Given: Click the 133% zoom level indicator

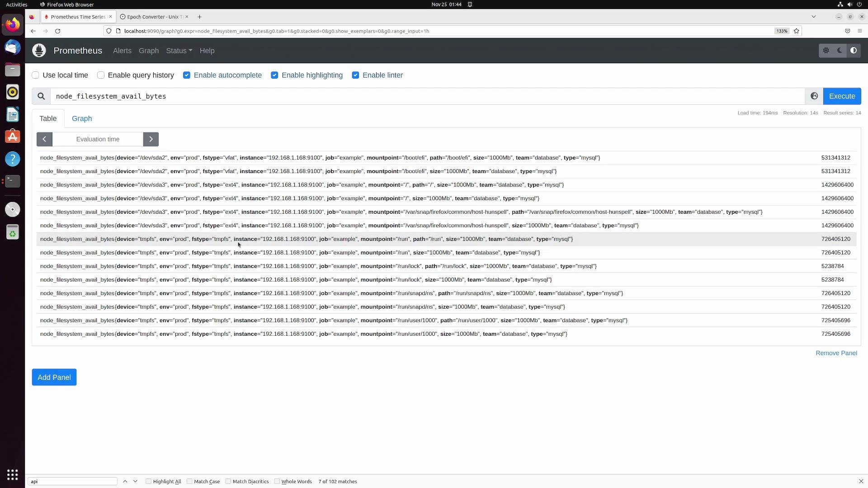Looking at the screenshot, I should [782, 31].
